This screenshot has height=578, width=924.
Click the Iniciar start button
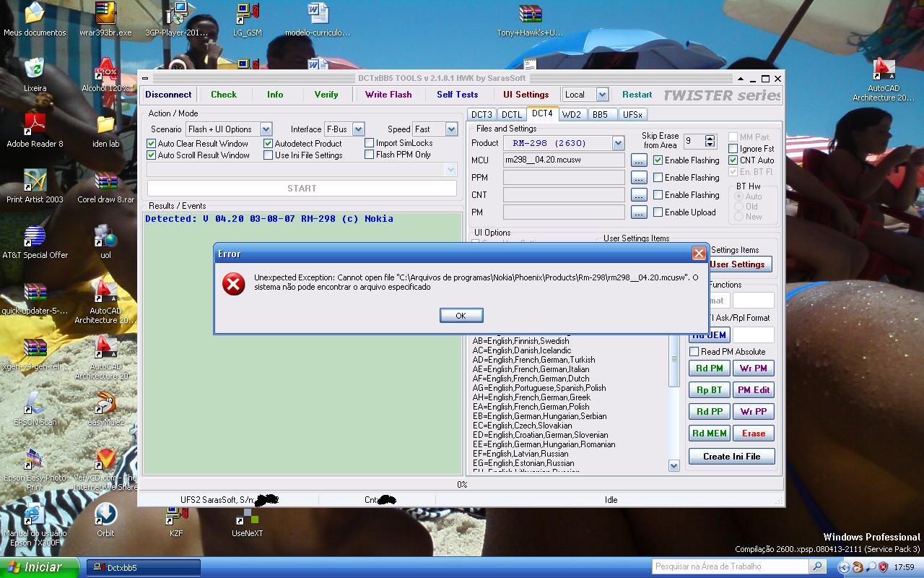(x=39, y=567)
